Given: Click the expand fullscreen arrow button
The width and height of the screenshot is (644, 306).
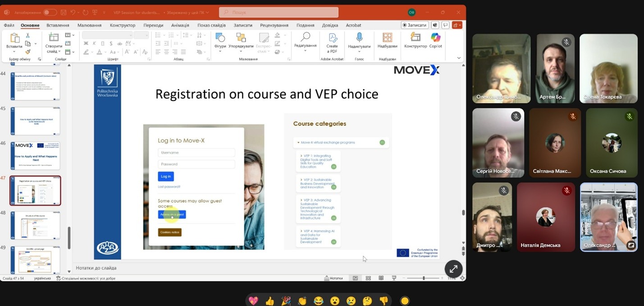Looking at the screenshot, I should pyautogui.click(x=453, y=269).
